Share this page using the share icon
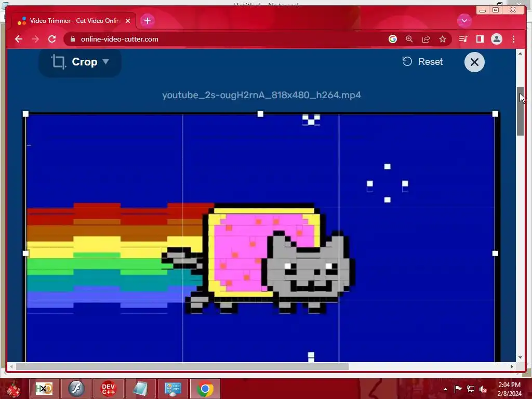Viewport: 532px width, 399px height. coord(426,39)
